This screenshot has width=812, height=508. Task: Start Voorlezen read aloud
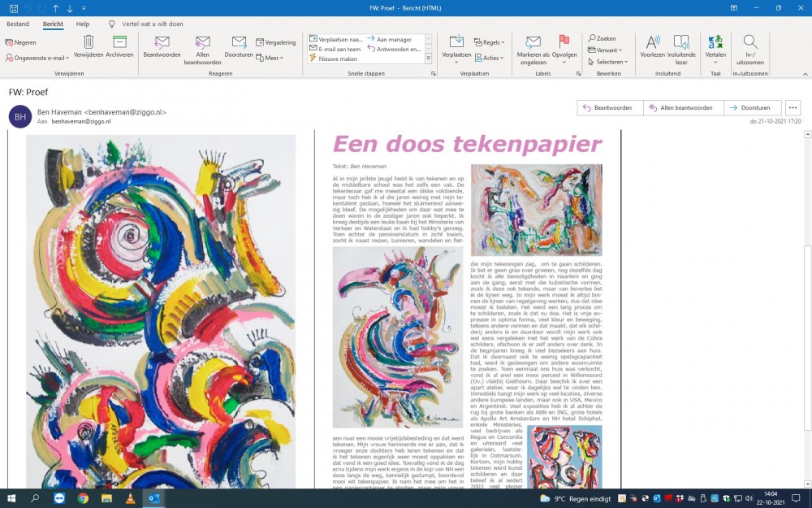click(653, 46)
